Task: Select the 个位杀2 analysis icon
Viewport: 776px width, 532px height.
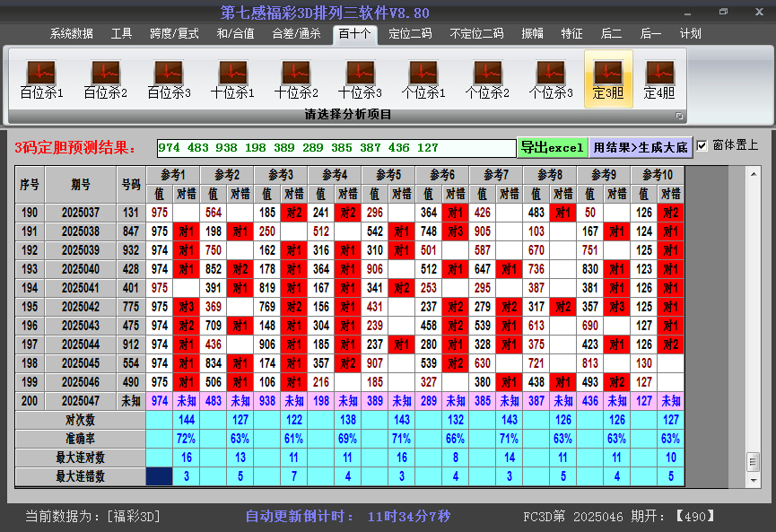Action: [x=487, y=80]
